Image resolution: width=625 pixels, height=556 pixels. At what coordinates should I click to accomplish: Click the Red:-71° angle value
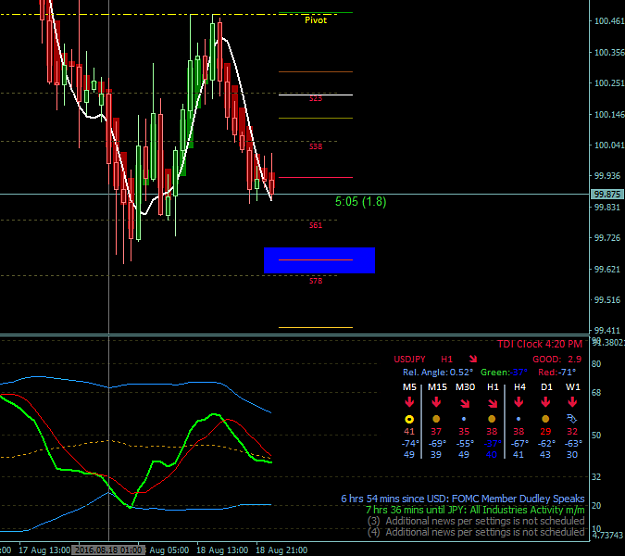(557, 372)
